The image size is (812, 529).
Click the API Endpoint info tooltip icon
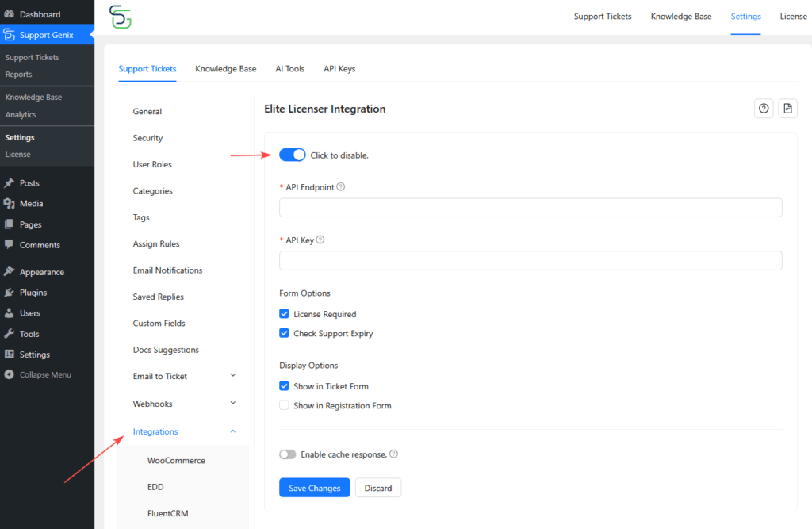tap(341, 187)
